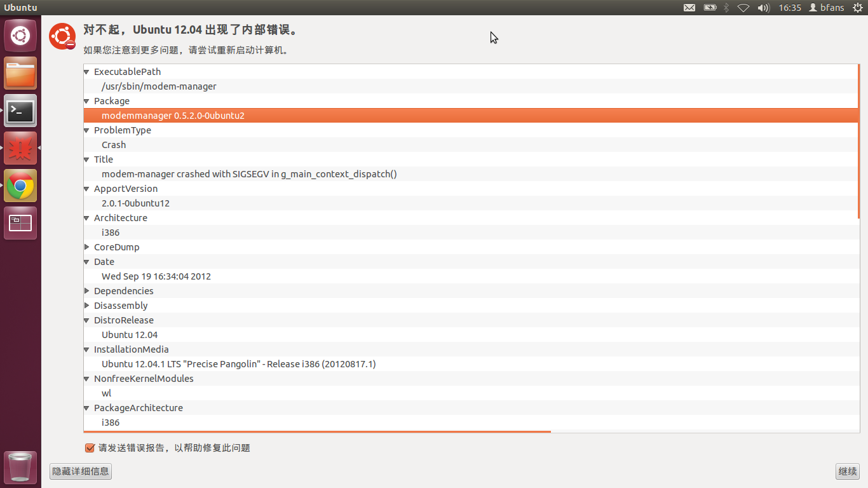
Task: Open the Terminal launcher icon
Action: [x=20, y=111]
